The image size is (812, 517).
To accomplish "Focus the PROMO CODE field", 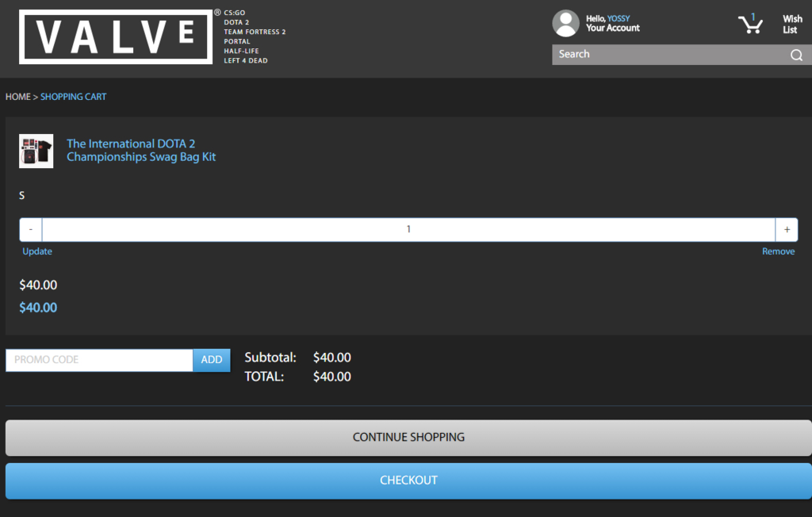I will [x=99, y=360].
